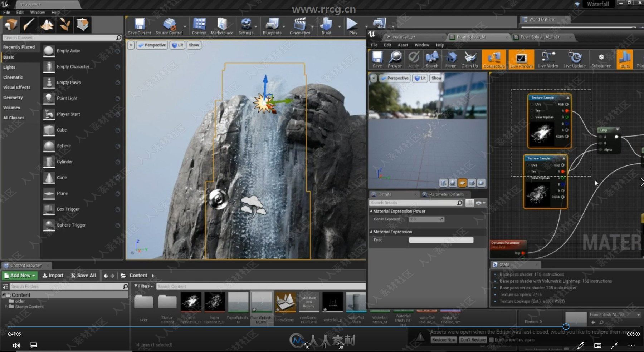Click the Build toolbar icon
The height and width of the screenshot is (352, 644).
click(326, 26)
